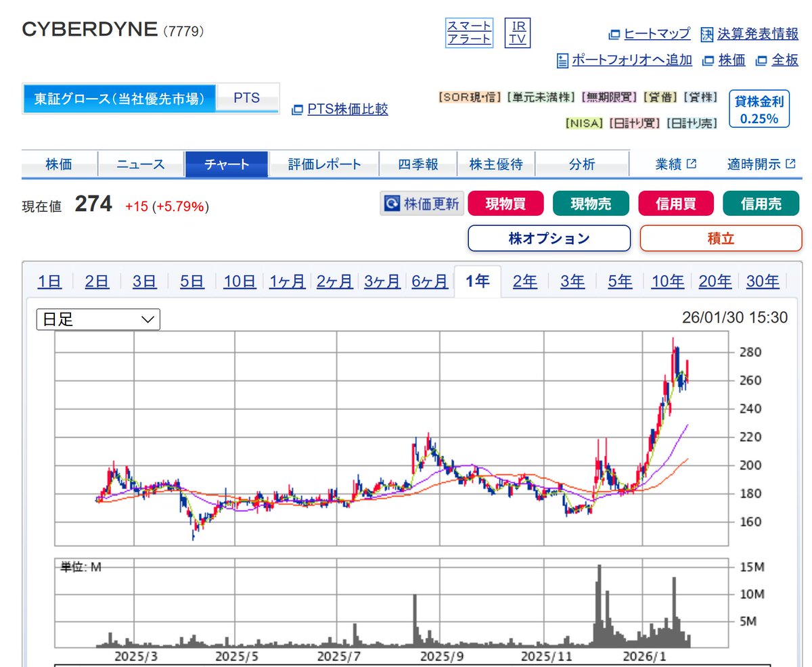Select the 5日 chart period

pos(192,281)
